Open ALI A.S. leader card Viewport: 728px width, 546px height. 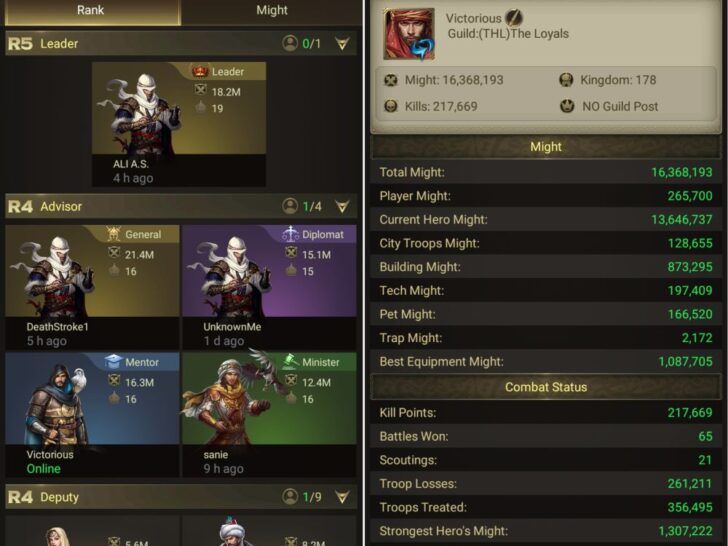pyautogui.click(x=179, y=124)
